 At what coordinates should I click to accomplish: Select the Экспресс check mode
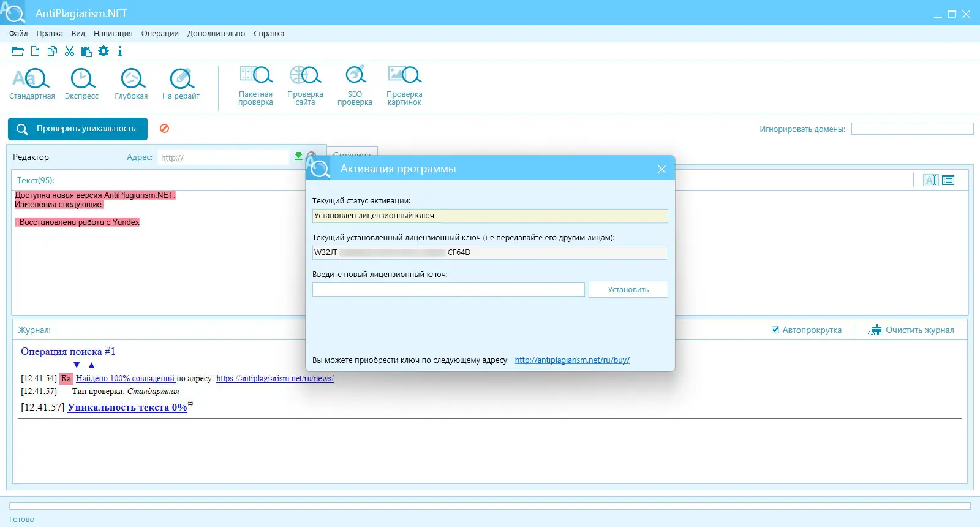81,84
